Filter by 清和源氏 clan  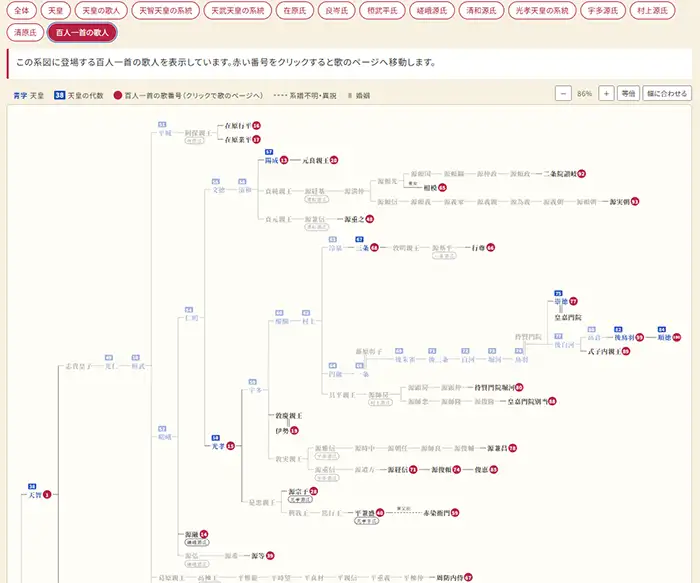coord(481,10)
